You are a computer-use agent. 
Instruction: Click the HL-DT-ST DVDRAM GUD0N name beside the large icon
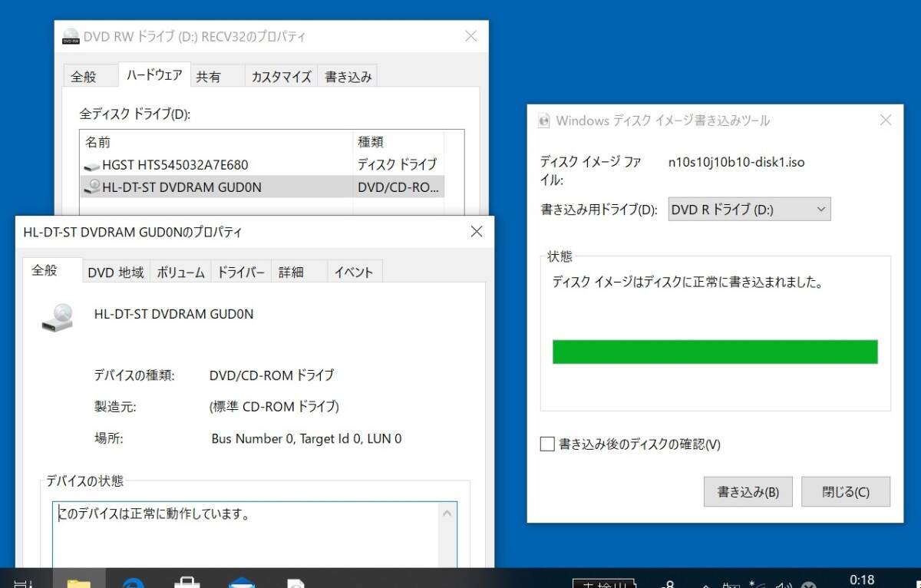pyautogui.click(x=173, y=314)
